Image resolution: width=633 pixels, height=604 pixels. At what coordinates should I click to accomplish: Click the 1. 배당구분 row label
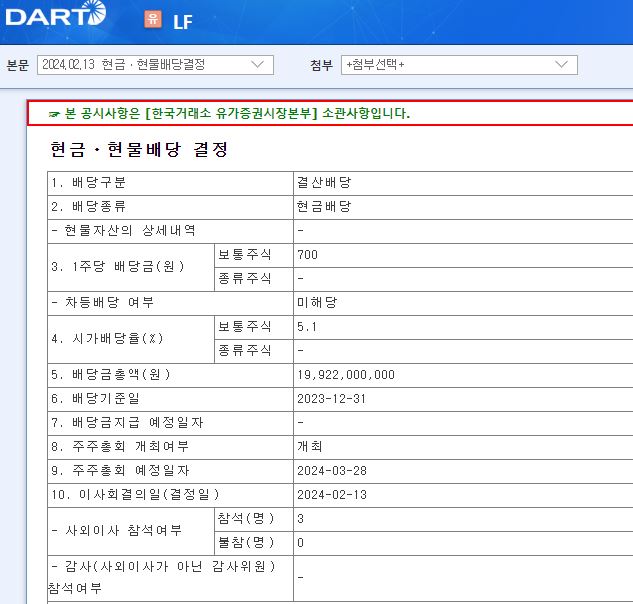coord(88,183)
